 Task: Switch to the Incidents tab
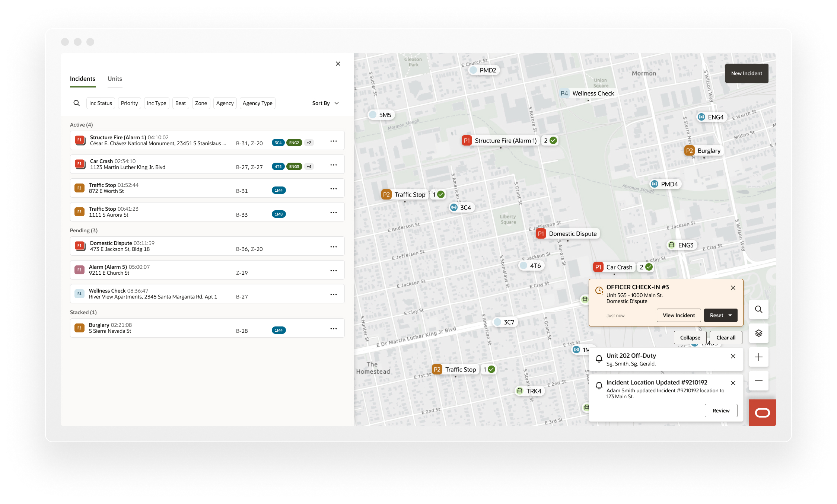[83, 79]
